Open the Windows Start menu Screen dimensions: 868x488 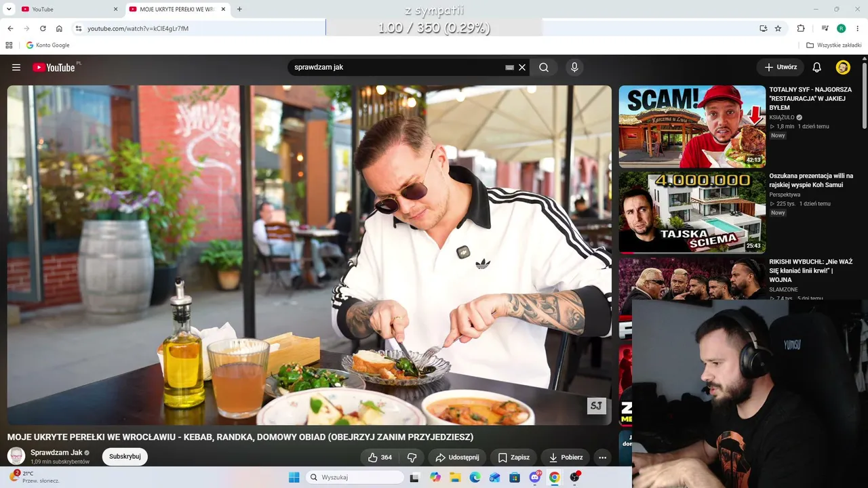[294, 477]
